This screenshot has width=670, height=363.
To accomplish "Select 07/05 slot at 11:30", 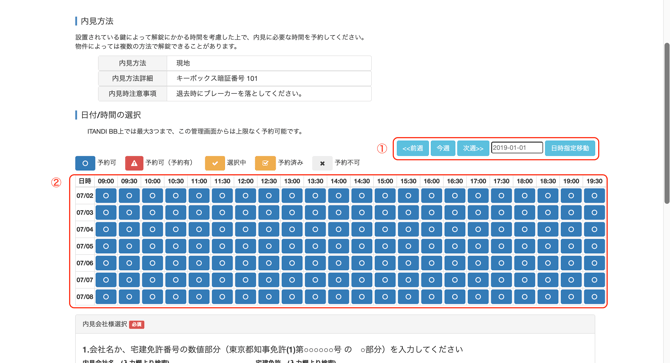I will tap(222, 246).
